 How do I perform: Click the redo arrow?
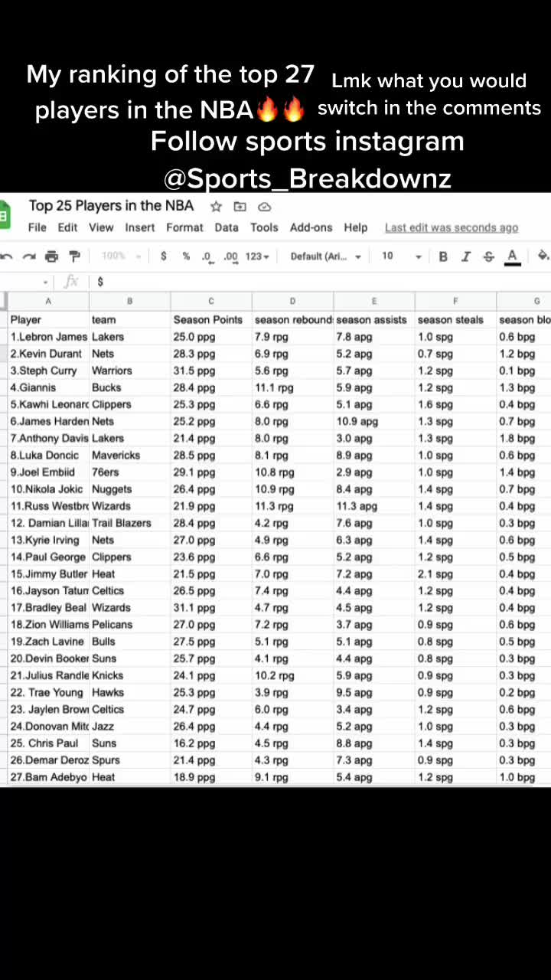29,256
